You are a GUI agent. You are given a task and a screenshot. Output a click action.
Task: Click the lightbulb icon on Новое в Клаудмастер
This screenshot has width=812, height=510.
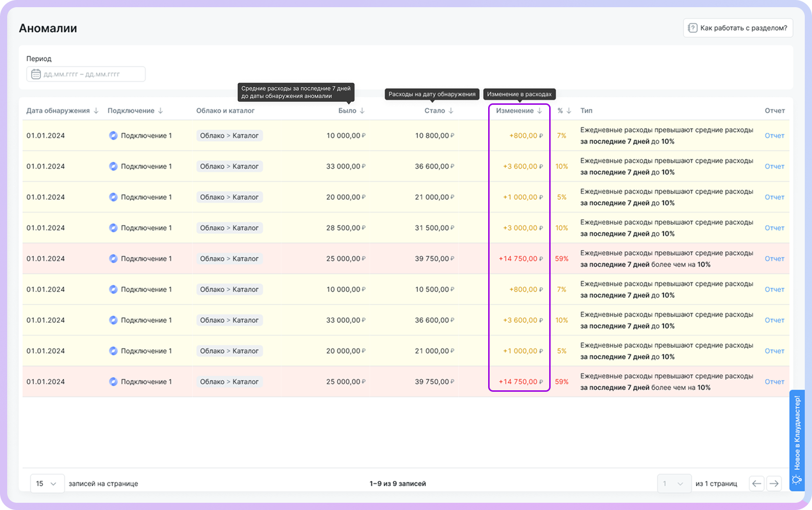coord(797,480)
